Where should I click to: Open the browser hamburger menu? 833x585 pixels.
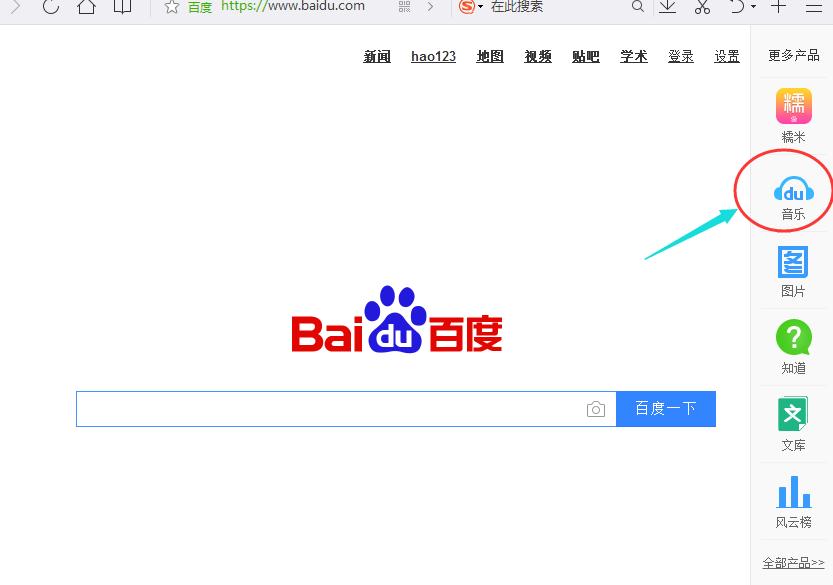point(813,6)
